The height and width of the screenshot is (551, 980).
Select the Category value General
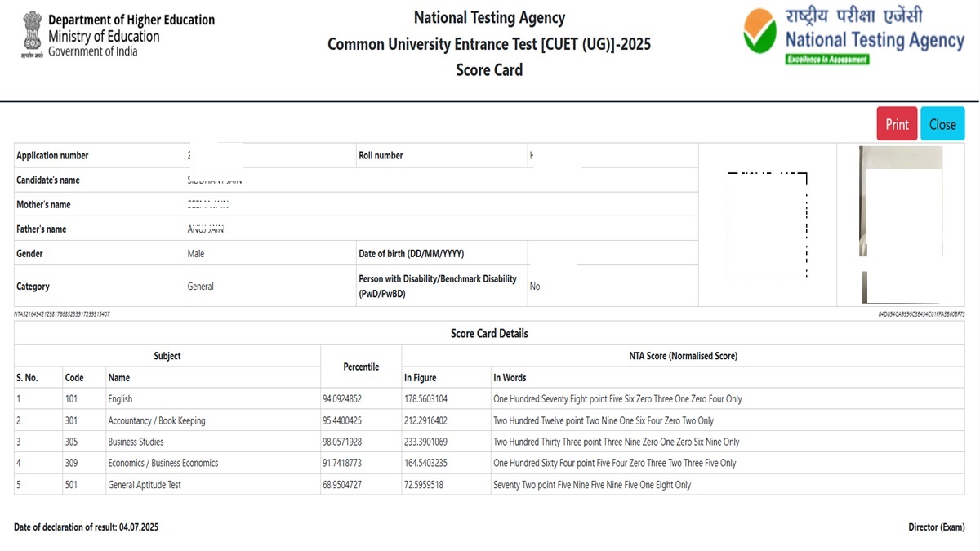point(200,287)
